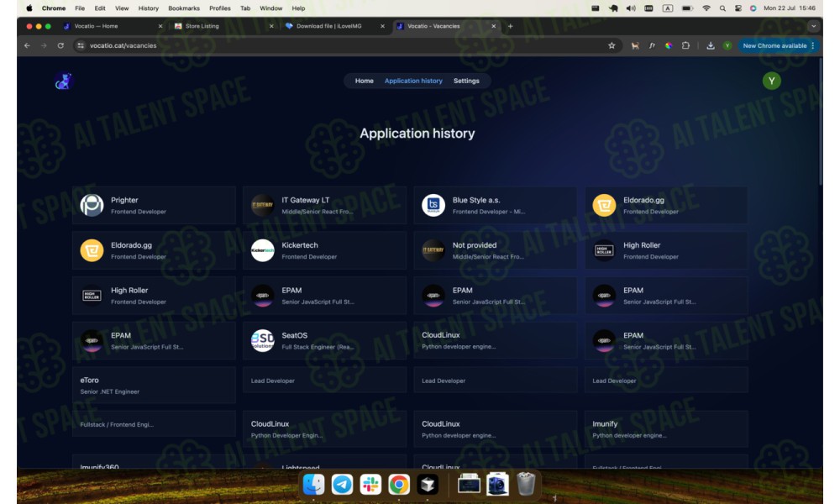Click the IT Gateway LT card logo
The width and height of the screenshot is (840, 504).
(x=262, y=205)
